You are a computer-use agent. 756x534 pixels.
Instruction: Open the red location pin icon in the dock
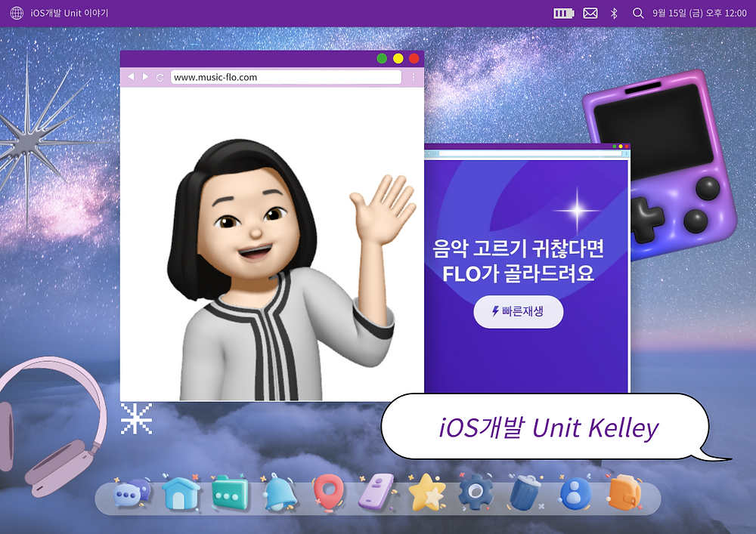tap(328, 493)
